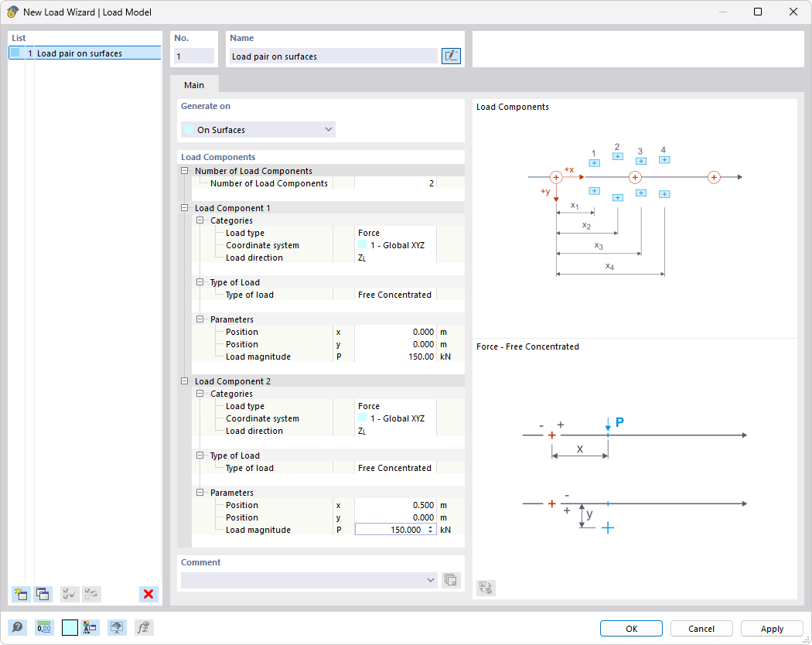
Task: Click the light blue color swatch
Action: tap(70, 627)
